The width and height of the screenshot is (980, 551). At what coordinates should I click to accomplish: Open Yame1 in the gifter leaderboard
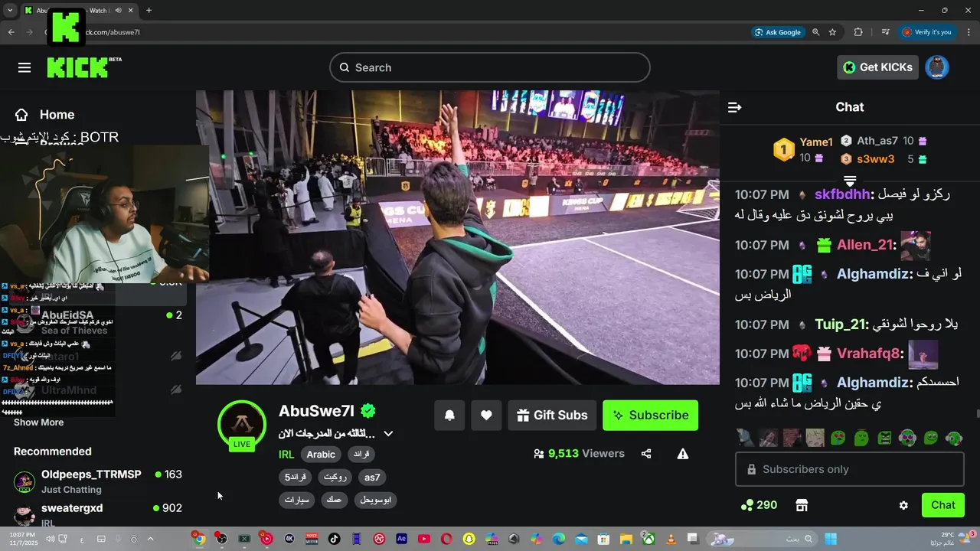[x=816, y=142]
